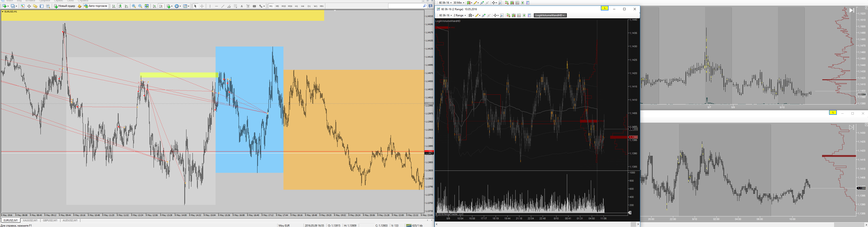Open chart style bars dropdown in 2 Range window

click(x=471, y=15)
